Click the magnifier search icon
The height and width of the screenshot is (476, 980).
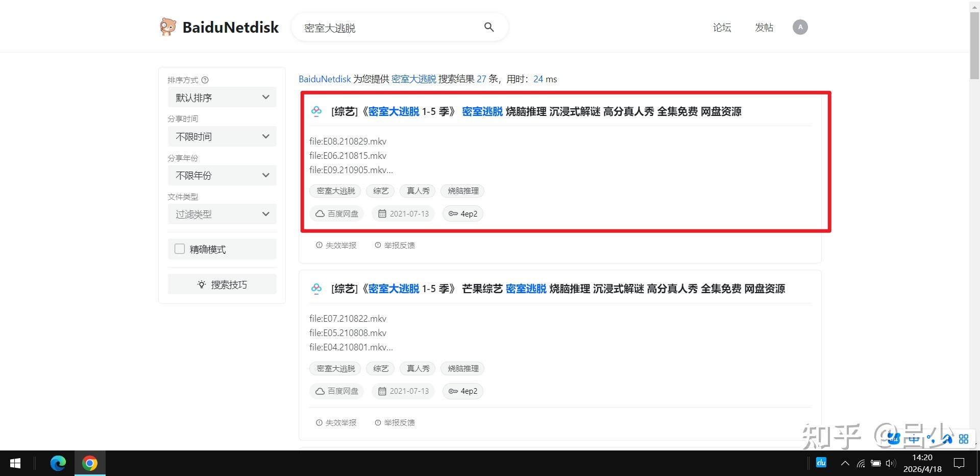(x=489, y=27)
